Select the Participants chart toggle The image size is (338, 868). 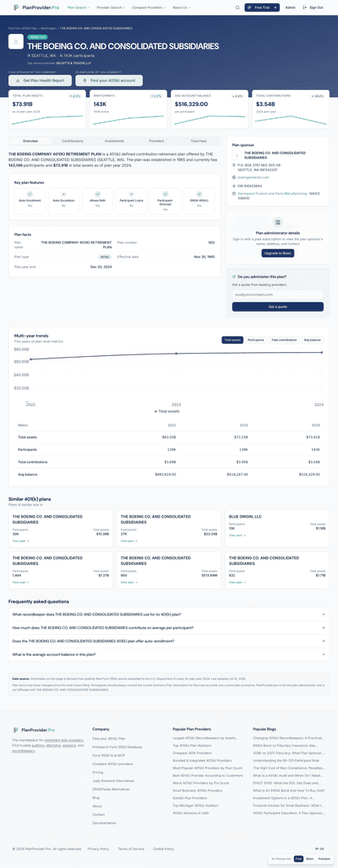pyautogui.click(x=256, y=340)
